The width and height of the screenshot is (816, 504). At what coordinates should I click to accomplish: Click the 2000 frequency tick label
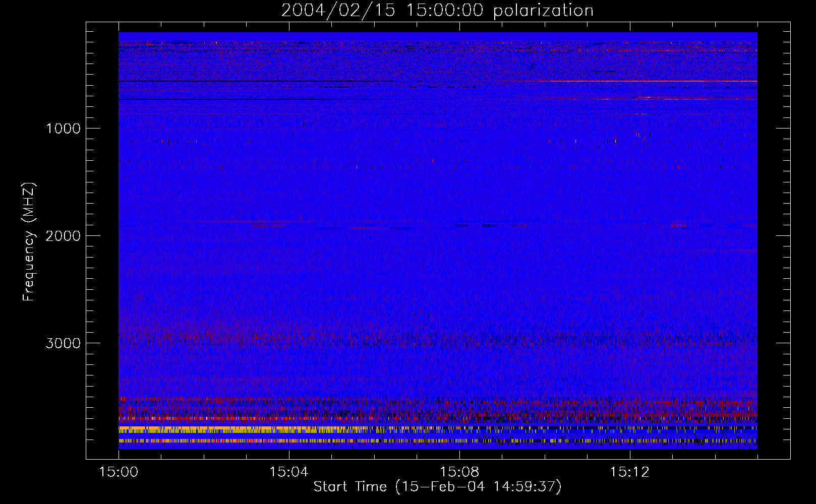coord(63,235)
